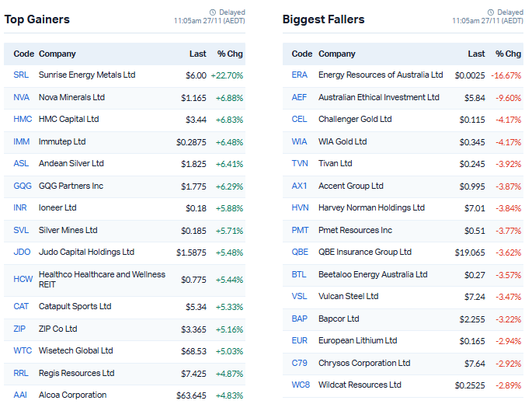Select QBE Insurance Group Ltd name

click(x=365, y=252)
